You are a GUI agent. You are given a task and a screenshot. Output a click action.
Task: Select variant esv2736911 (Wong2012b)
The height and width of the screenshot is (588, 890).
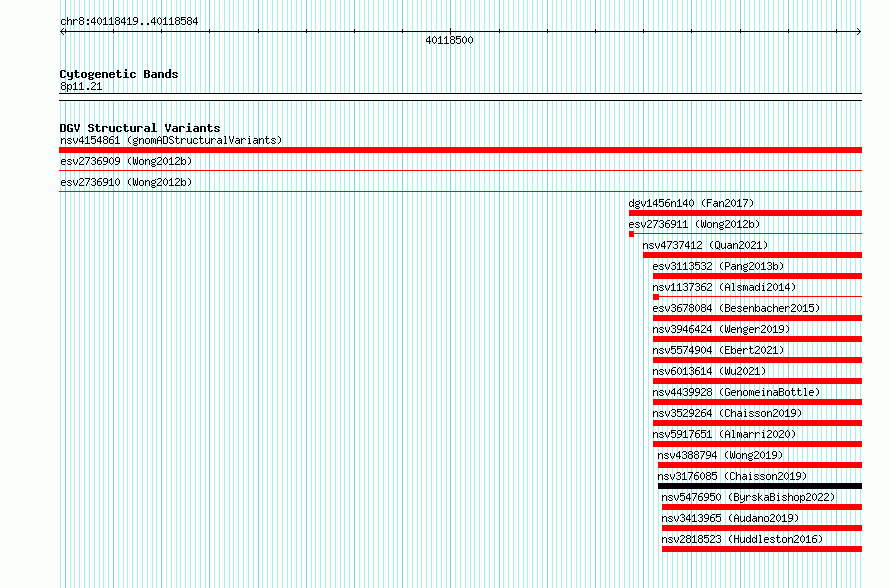coord(694,224)
